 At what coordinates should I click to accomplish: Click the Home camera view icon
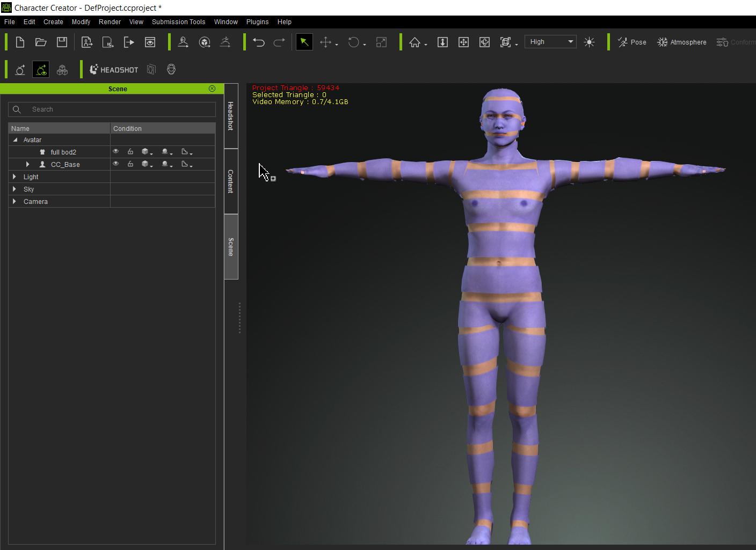[415, 42]
